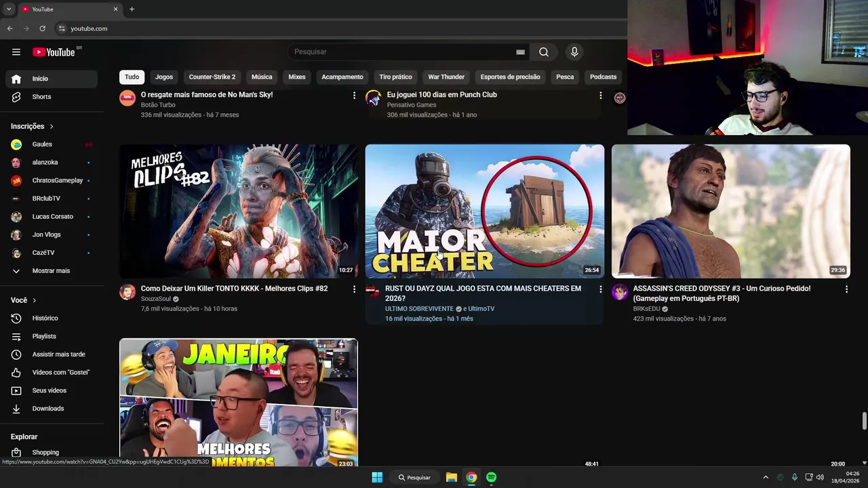Open Histórico in the sidebar

pyautogui.click(x=52, y=319)
